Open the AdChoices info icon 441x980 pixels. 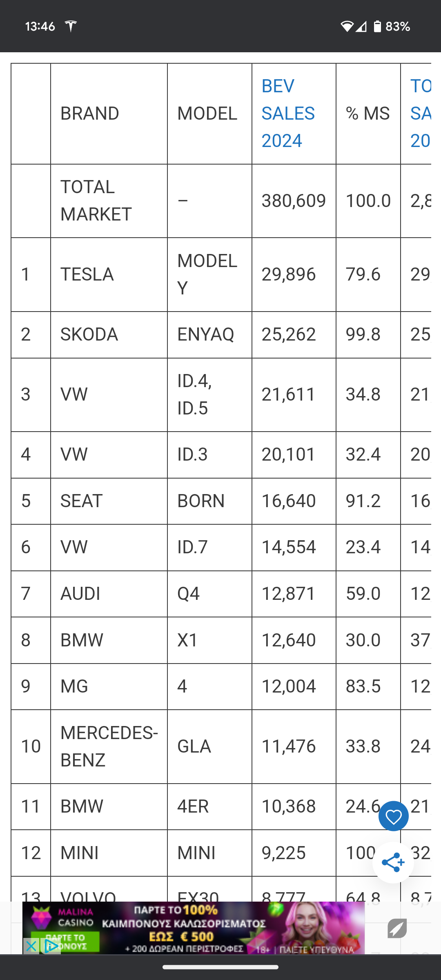pos(51,946)
